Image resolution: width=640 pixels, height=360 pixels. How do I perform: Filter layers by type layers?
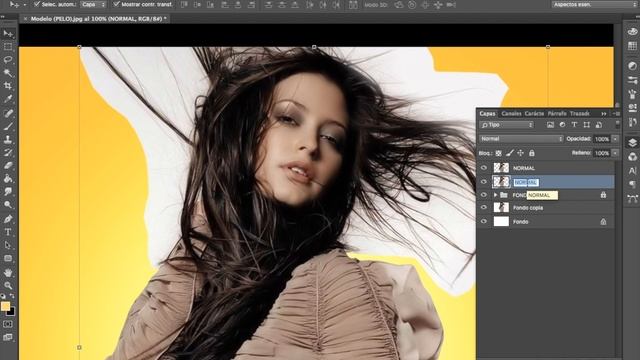pos(574,125)
